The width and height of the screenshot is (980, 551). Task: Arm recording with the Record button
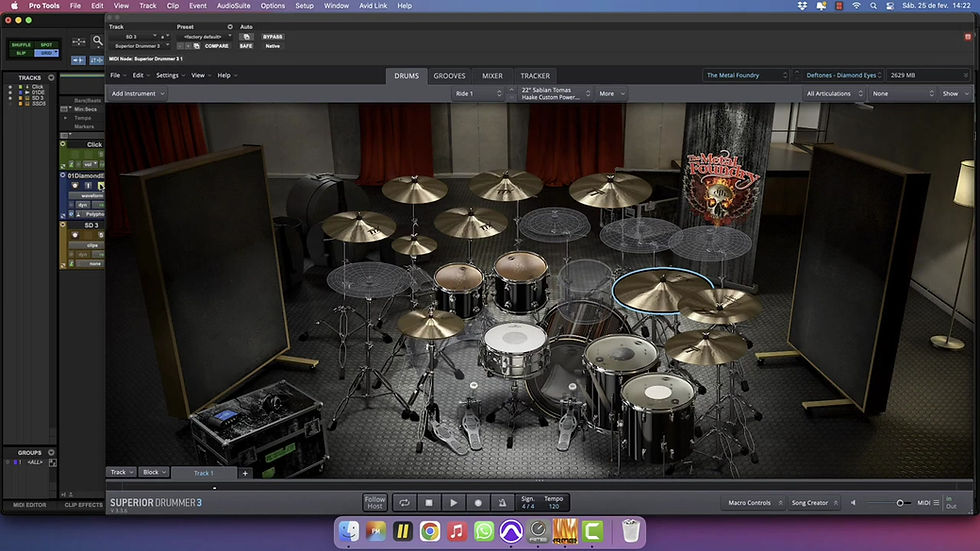pos(478,502)
